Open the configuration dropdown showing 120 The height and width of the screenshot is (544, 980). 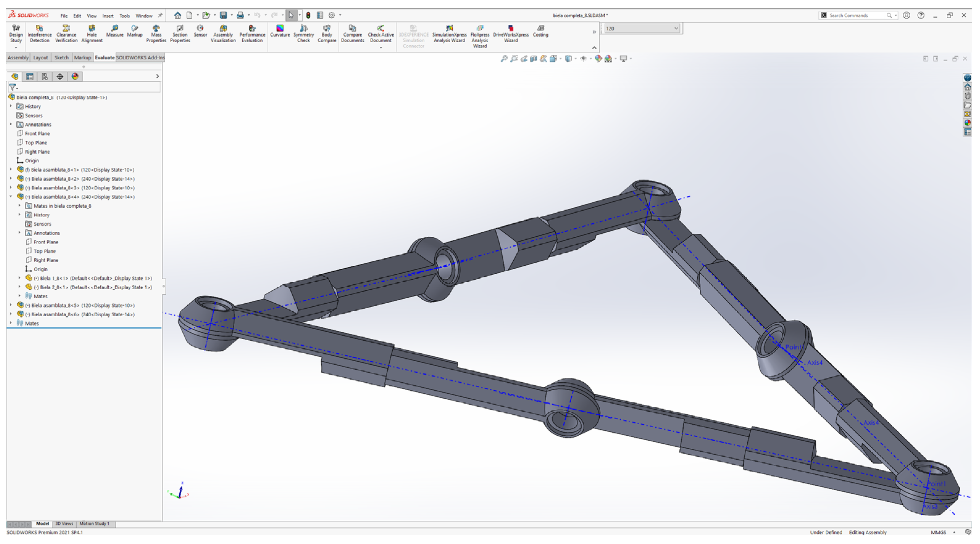(642, 28)
